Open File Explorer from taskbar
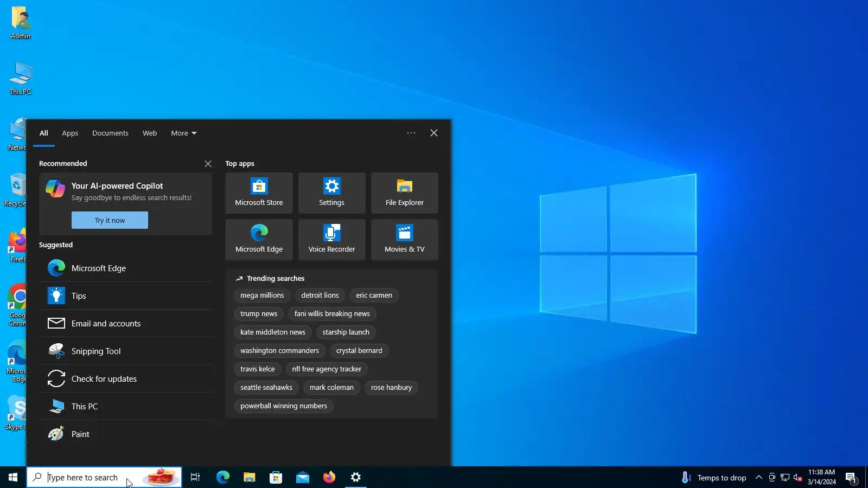Image resolution: width=868 pixels, height=488 pixels. (249, 477)
